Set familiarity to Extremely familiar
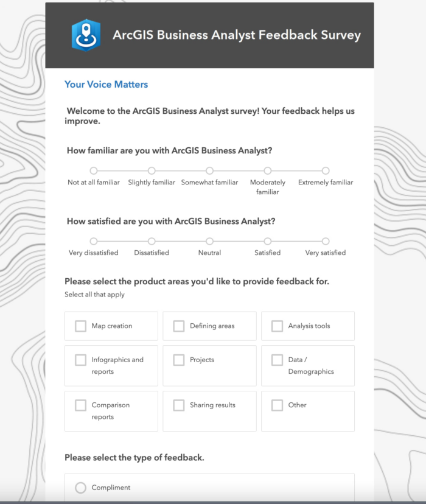This screenshot has width=426, height=504. click(326, 171)
